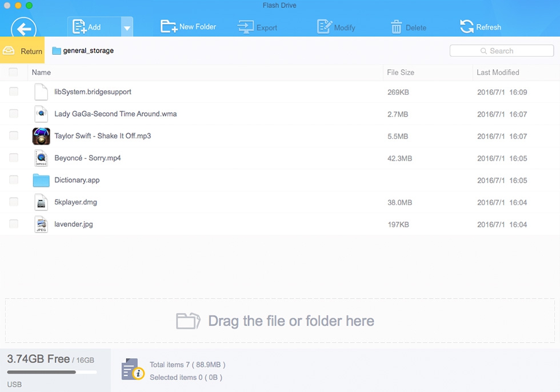
Task: Check the libSystem.bridgesupport checkbox
Action: point(14,92)
